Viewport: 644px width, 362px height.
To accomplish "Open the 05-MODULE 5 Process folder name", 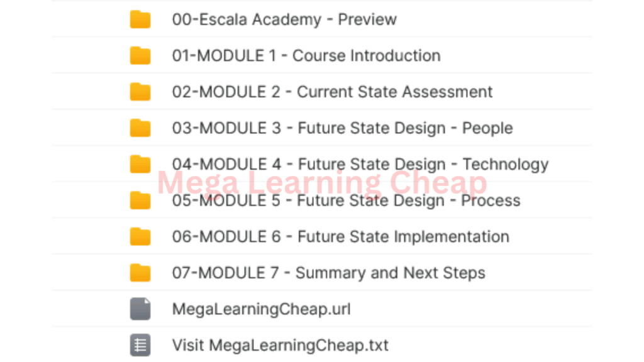I will coord(346,200).
